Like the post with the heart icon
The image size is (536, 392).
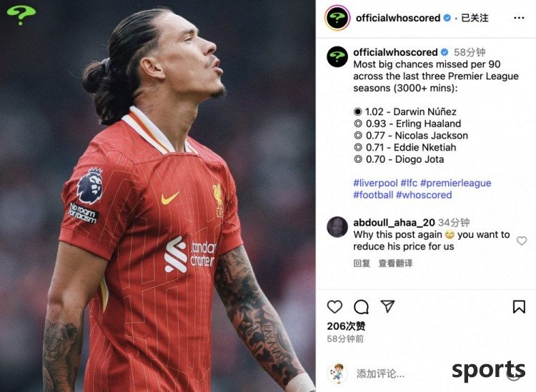tap(334, 306)
